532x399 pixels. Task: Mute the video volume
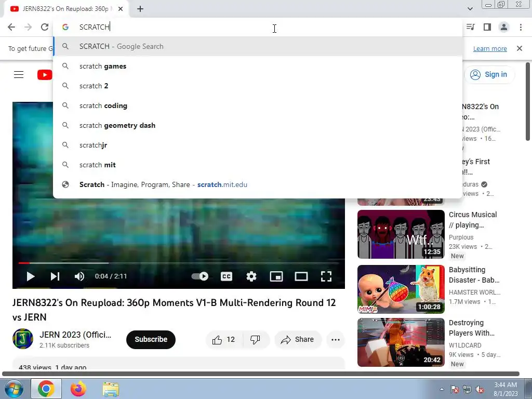79,276
